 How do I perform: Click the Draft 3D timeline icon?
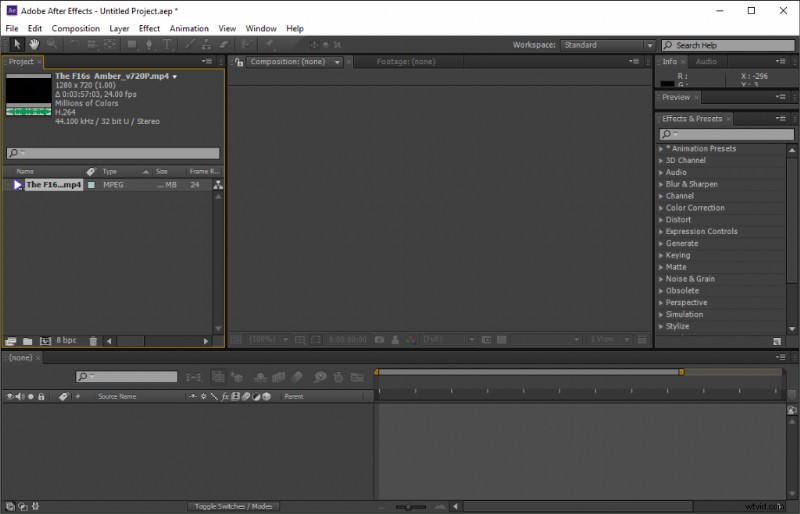coord(236,377)
